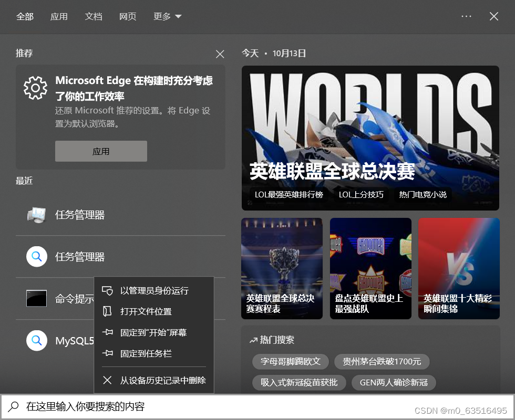The height and width of the screenshot is (420, 515).
Task: Click the 今天 · 10月13日 date heading
Action: point(274,53)
